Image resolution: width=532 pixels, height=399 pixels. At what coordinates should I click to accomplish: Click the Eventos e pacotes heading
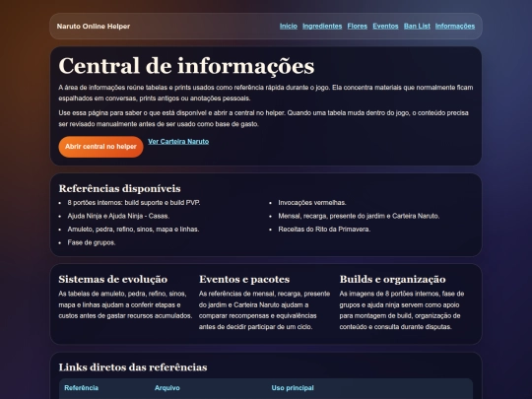pyautogui.click(x=244, y=279)
